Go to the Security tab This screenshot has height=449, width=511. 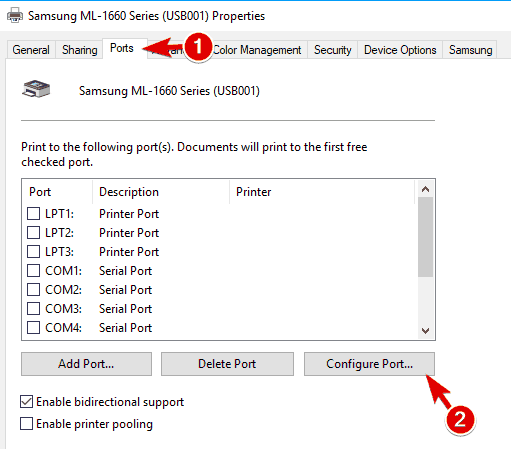coord(333,50)
